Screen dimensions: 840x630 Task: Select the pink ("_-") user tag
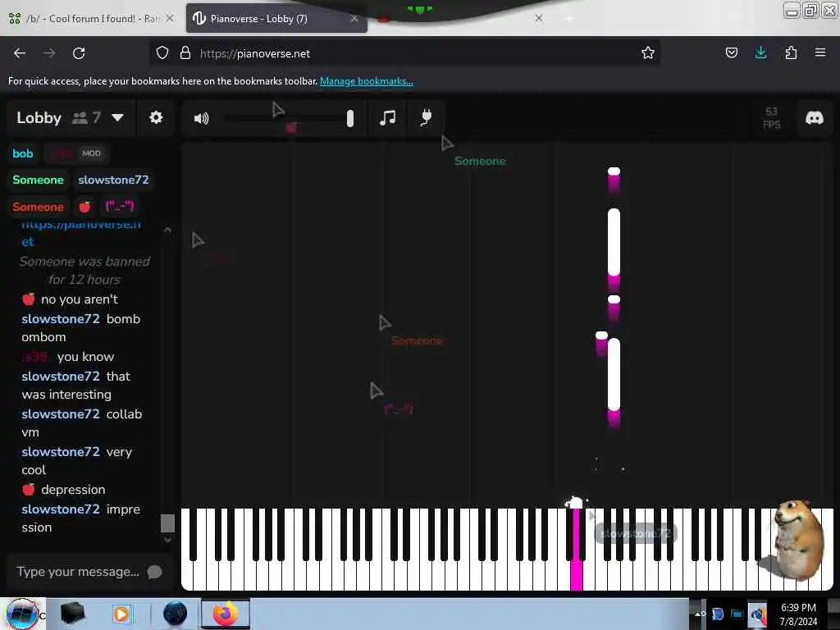click(120, 206)
